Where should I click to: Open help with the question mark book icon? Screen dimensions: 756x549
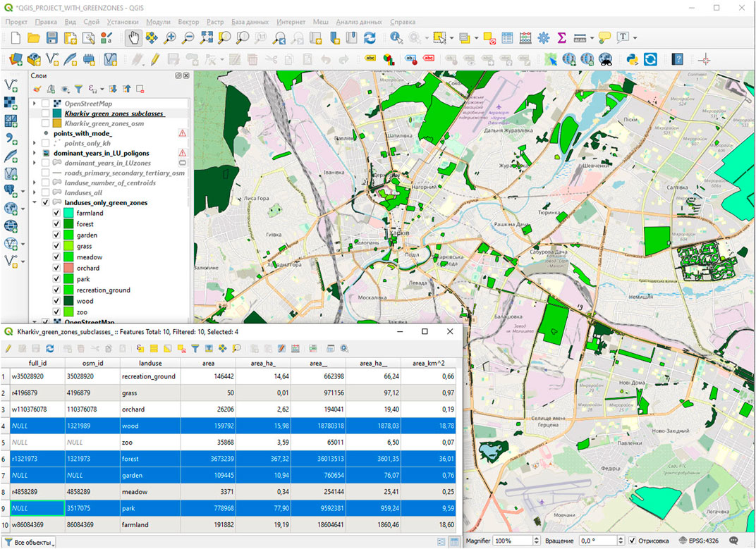(678, 60)
